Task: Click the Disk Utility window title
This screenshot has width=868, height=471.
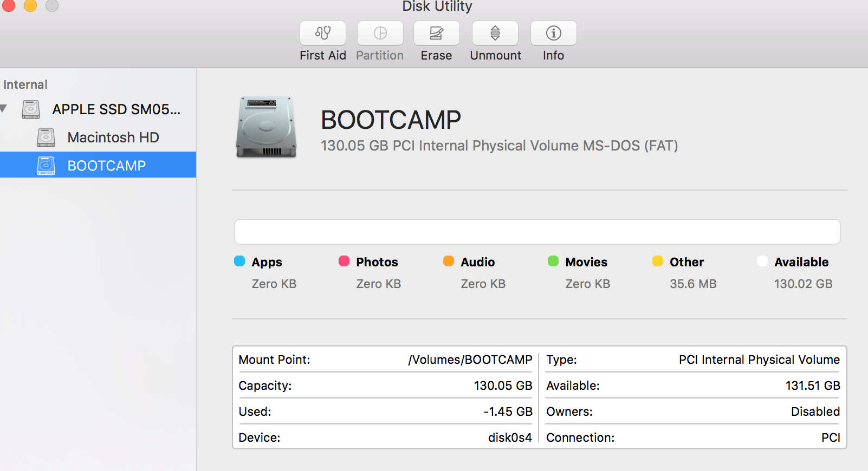Action: point(437,6)
